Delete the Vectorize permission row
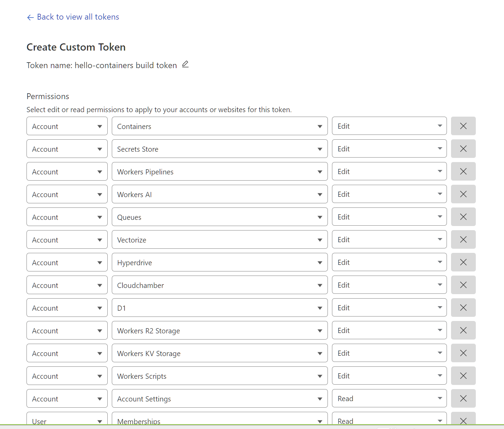Image resolution: width=504 pixels, height=429 pixels. [x=463, y=239]
